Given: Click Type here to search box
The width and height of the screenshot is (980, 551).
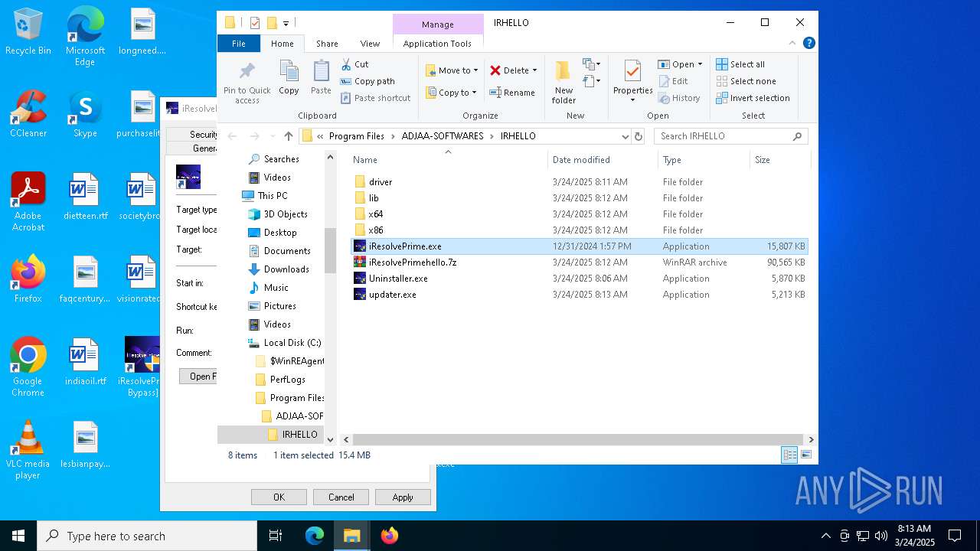Looking at the screenshot, I should coord(147,536).
